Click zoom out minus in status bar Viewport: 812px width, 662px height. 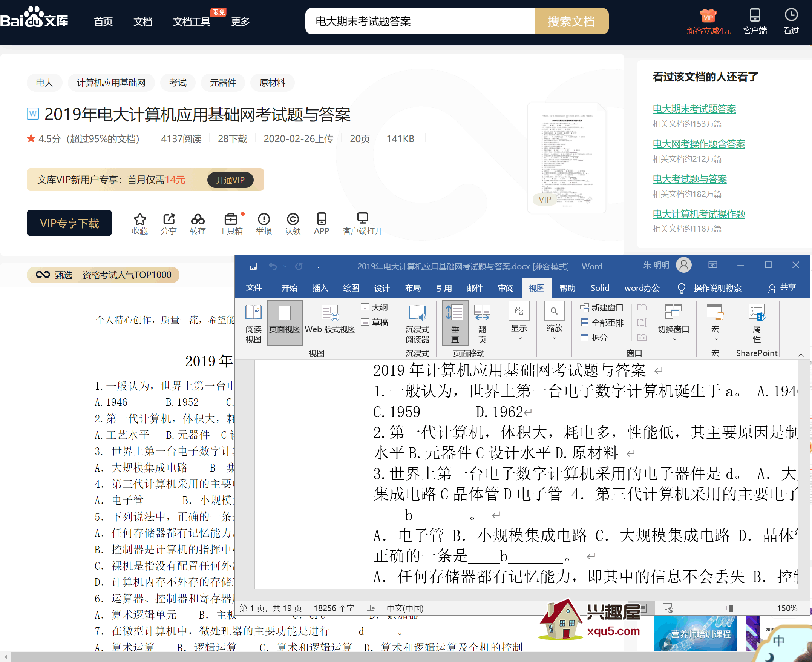[688, 608]
